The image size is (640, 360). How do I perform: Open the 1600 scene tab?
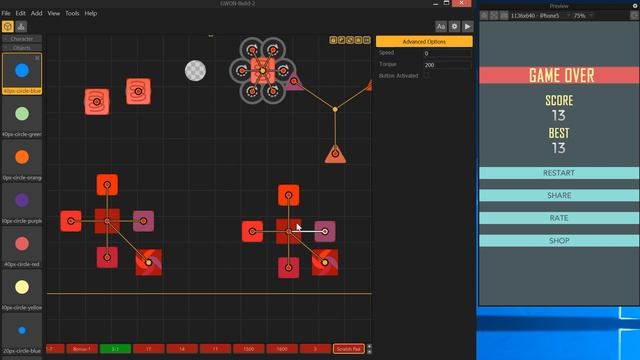click(x=282, y=349)
